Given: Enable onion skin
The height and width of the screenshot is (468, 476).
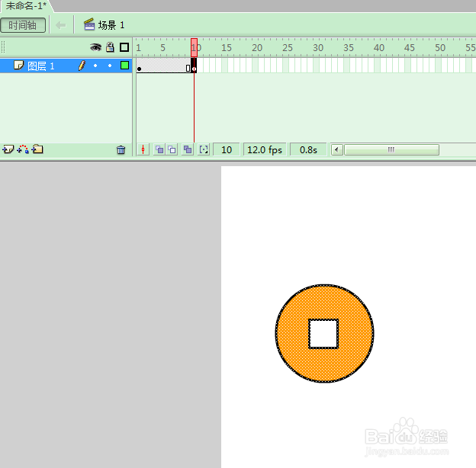Looking at the screenshot, I should pos(159,149).
